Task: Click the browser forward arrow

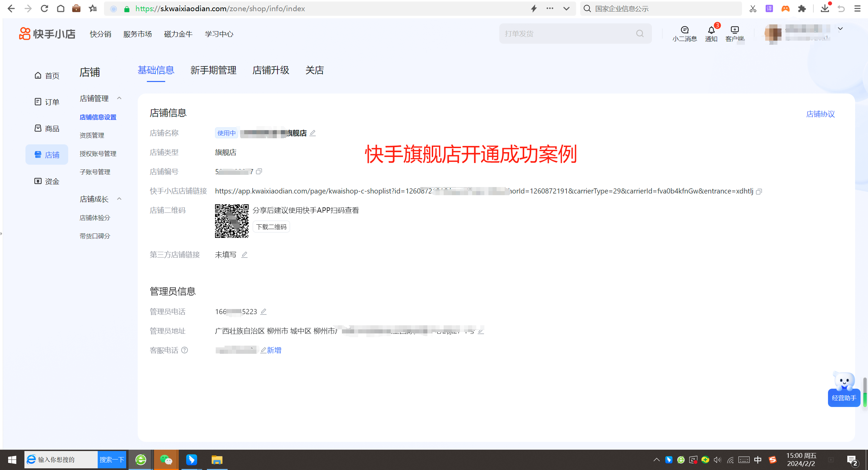Action: click(x=28, y=8)
